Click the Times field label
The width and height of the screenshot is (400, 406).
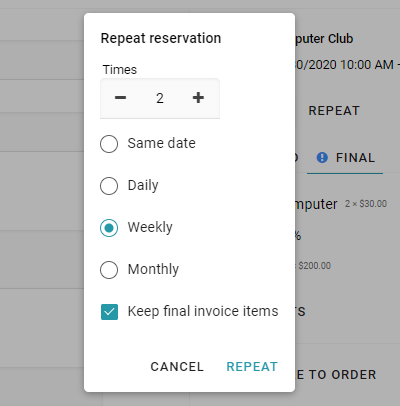click(x=120, y=70)
